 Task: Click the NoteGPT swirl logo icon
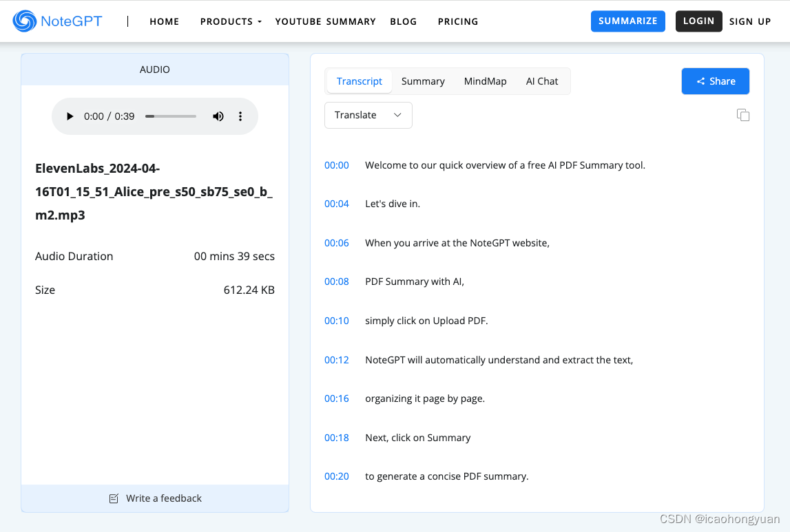(24, 21)
